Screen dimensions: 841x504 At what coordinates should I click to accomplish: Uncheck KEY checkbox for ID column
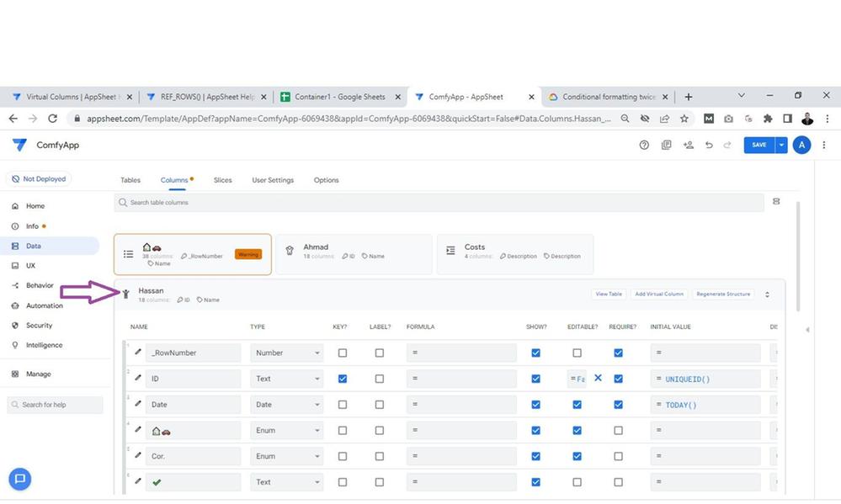[x=342, y=379]
